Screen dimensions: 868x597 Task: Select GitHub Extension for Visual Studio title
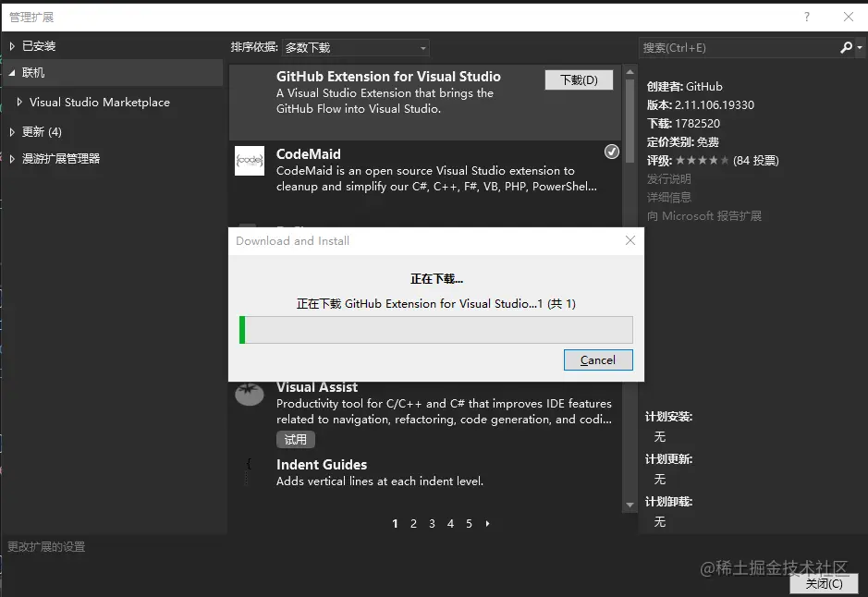point(388,77)
